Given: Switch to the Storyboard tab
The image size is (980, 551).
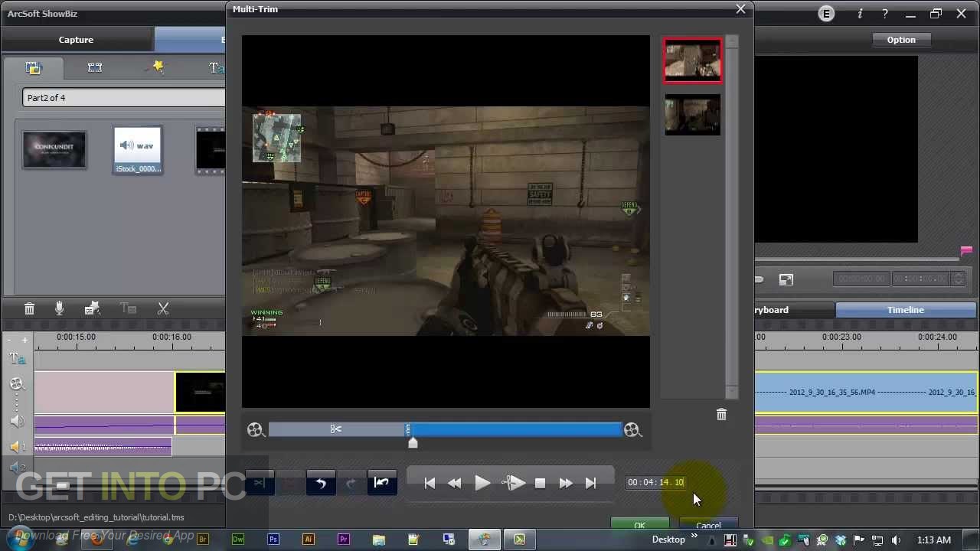Looking at the screenshot, I should coord(794,310).
